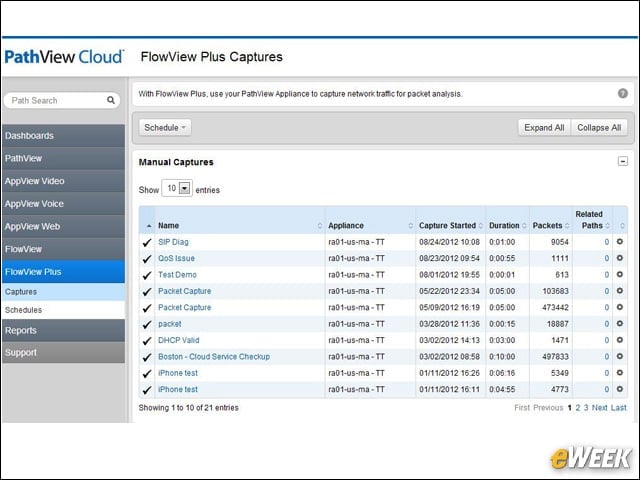Click the search magnifier icon

point(111,100)
